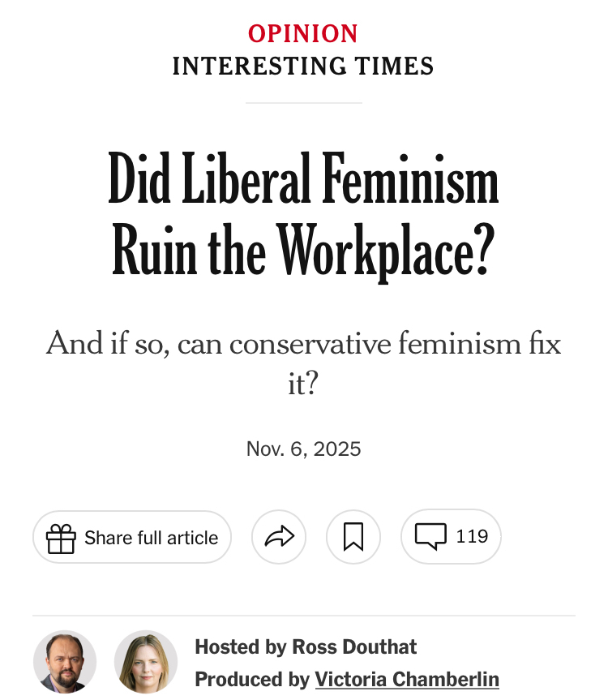
Task: Click the gift icon in the share button
Action: 61,538
